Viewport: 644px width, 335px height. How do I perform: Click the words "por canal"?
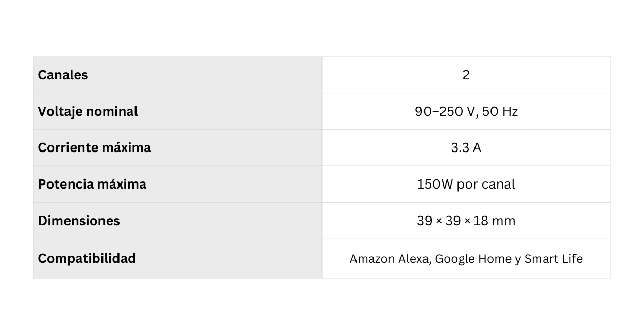(486, 185)
